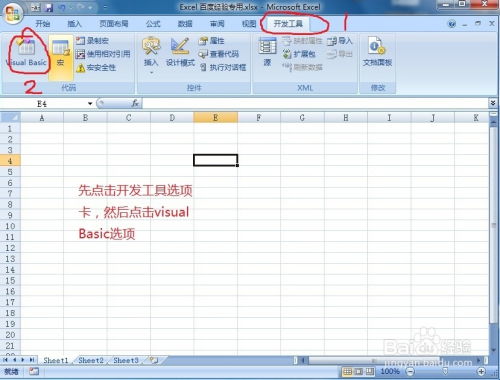
Task: Switch to page layout view in status bar
Action: [x=358, y=371]
